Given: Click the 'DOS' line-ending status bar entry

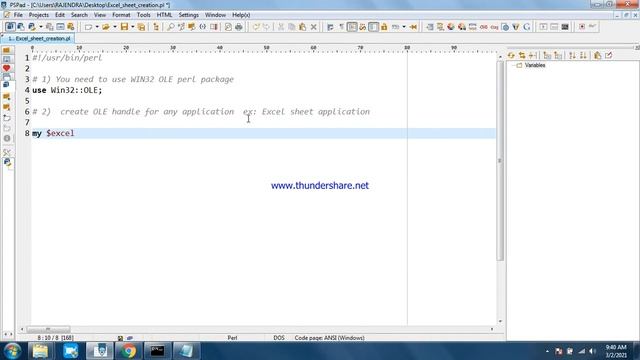Looking at the screenshot, I should tap(279, 338).
